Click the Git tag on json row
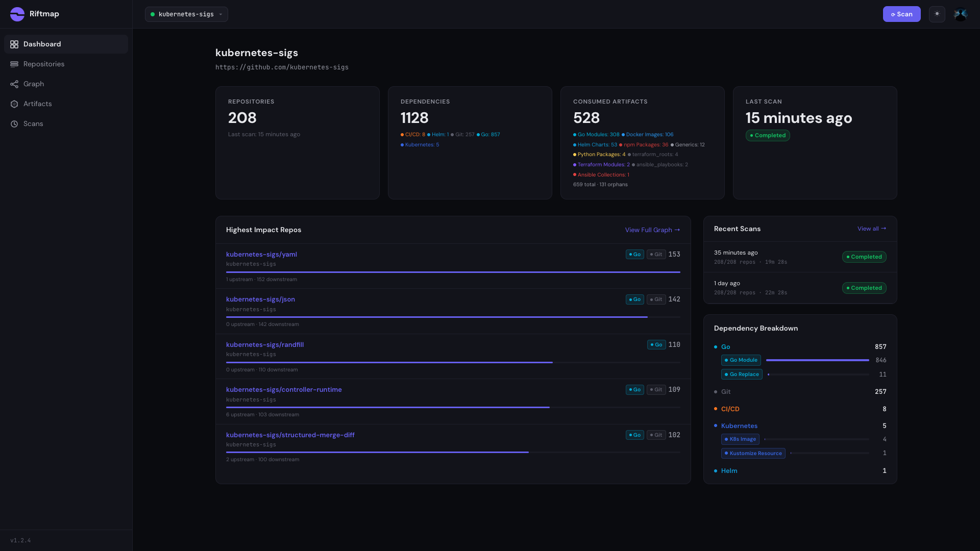 [656, 299]
